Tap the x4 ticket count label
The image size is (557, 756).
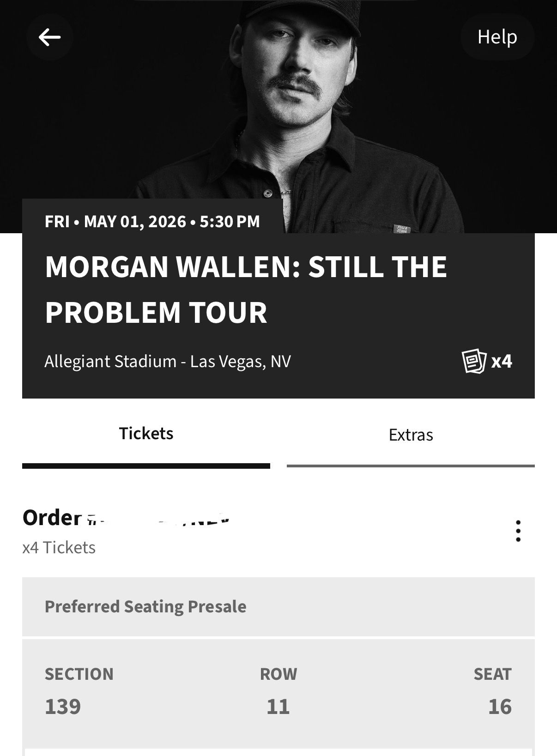pyautogui.click(x=502, y=361)
